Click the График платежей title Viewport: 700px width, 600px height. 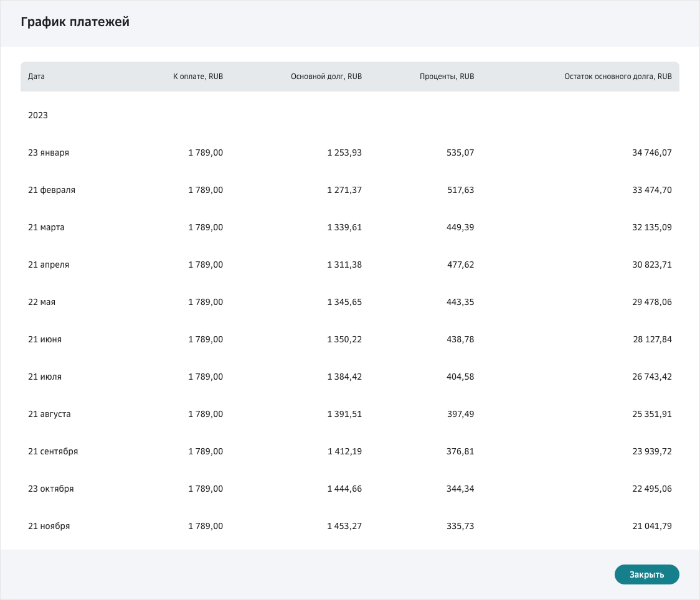75,22
